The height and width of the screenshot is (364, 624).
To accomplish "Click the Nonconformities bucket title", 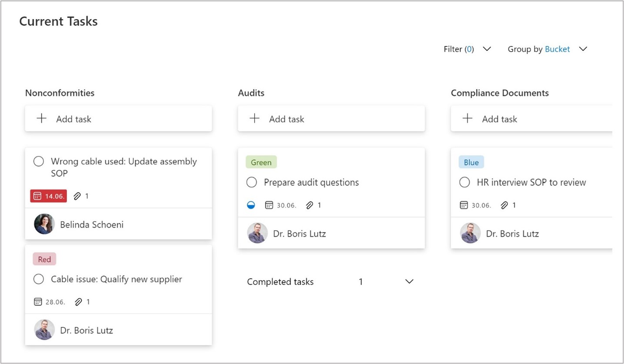I will [60, 93].
